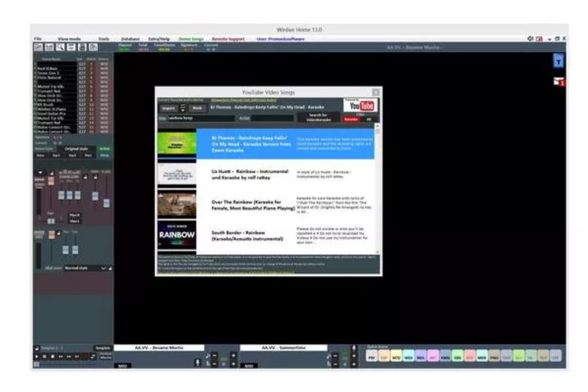Click the magnifier search icon in the top toolbar

pos(60,47)
